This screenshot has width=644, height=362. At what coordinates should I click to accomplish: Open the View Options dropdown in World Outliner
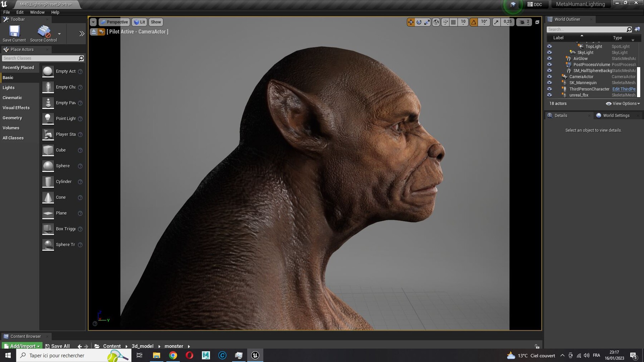click(x=623, y=103)
